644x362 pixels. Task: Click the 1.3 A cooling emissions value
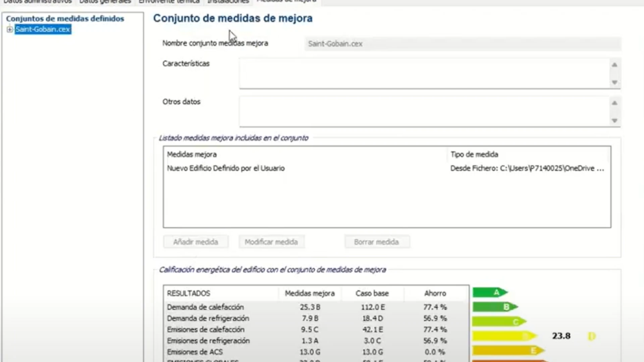(x=310, y=341)
